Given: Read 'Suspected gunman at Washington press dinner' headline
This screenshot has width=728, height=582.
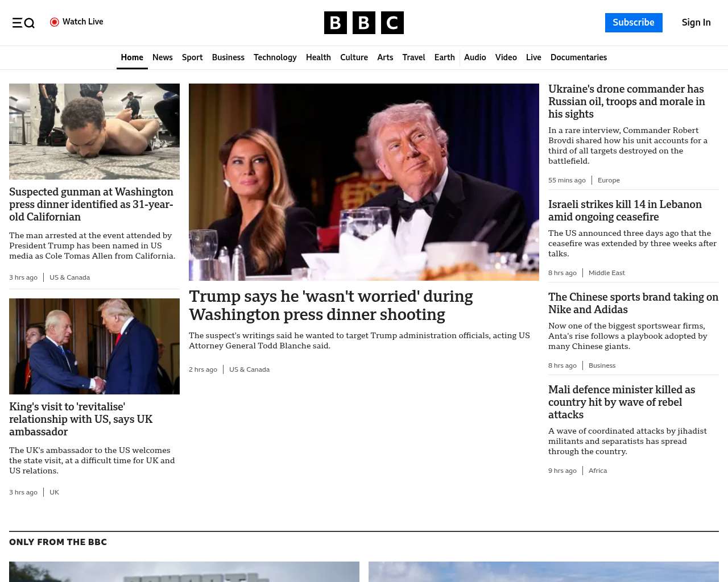Looking at the screenshot, I should click(x=91, y=205).
